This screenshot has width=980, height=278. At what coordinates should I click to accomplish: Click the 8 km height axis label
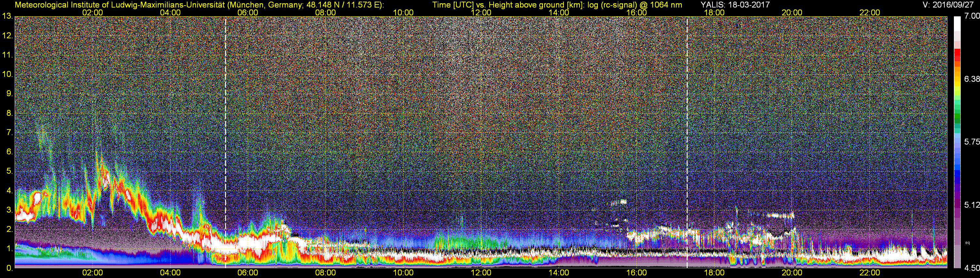tap(9, 113)
